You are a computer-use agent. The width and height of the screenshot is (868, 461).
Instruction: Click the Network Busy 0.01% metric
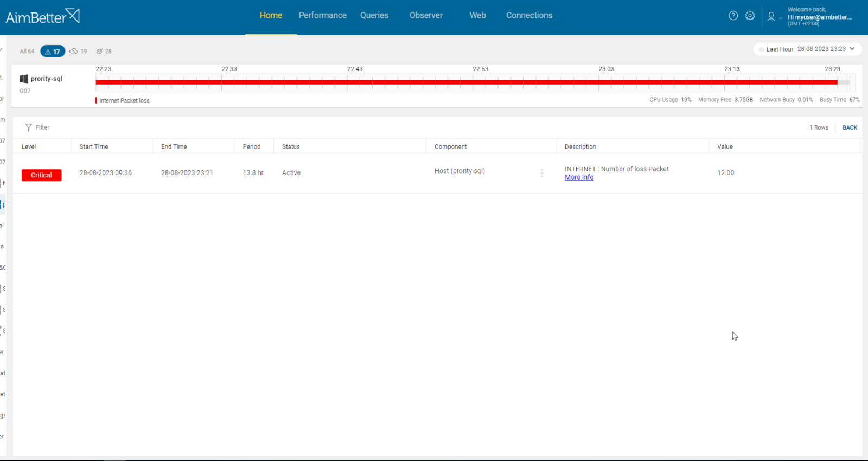click(786, 100)
